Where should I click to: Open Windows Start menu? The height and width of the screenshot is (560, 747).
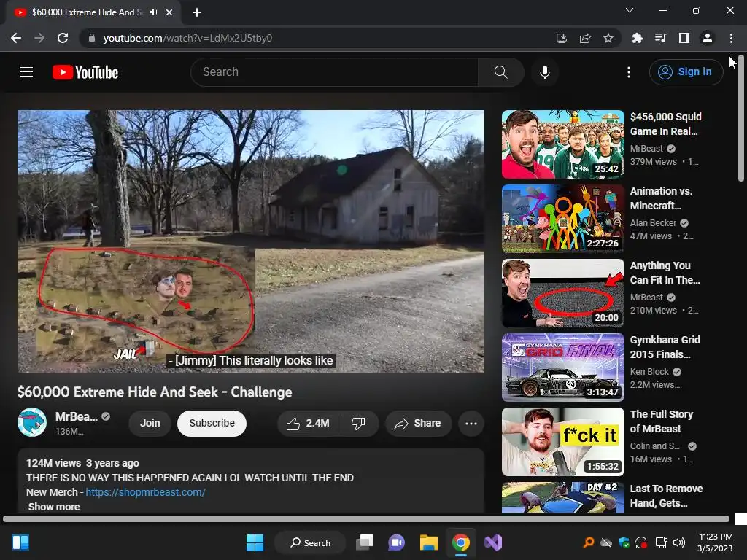(x=255, y=542)
